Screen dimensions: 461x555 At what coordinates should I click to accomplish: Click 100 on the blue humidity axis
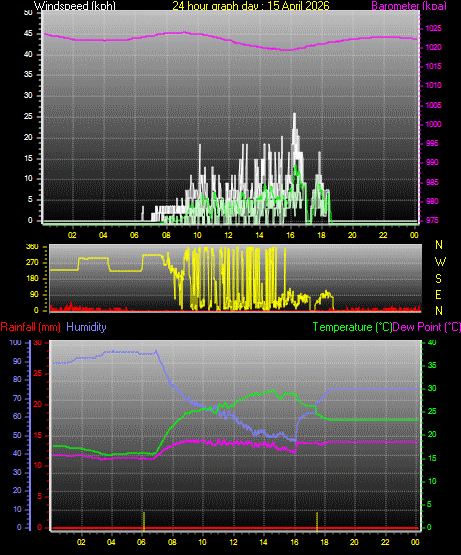pyautogui.click(x=16, y=342)
